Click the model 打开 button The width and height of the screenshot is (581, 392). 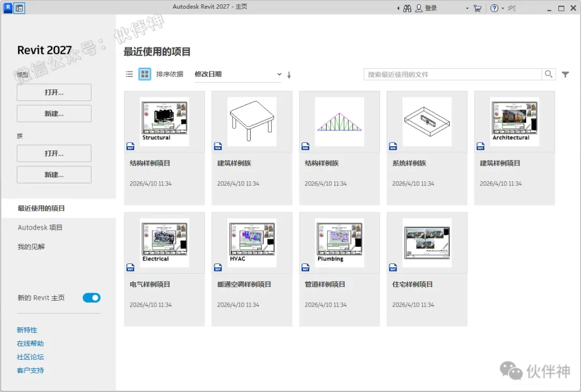(x=54, y=92)
